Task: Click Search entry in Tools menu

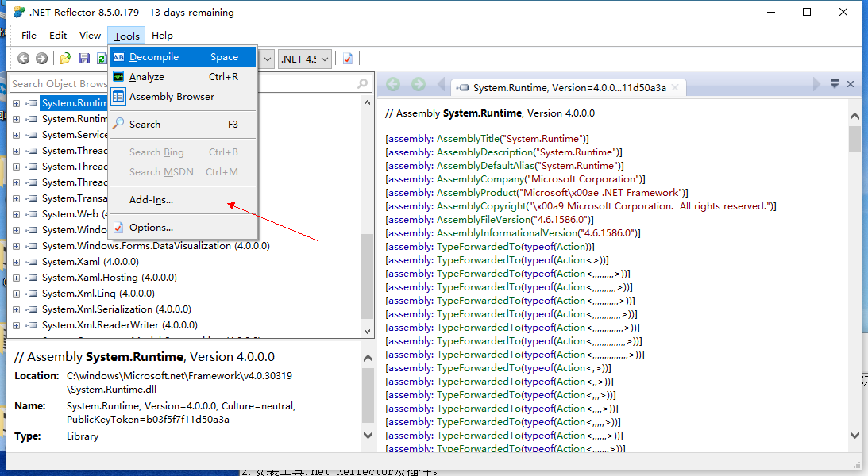Action: (145, 125)
